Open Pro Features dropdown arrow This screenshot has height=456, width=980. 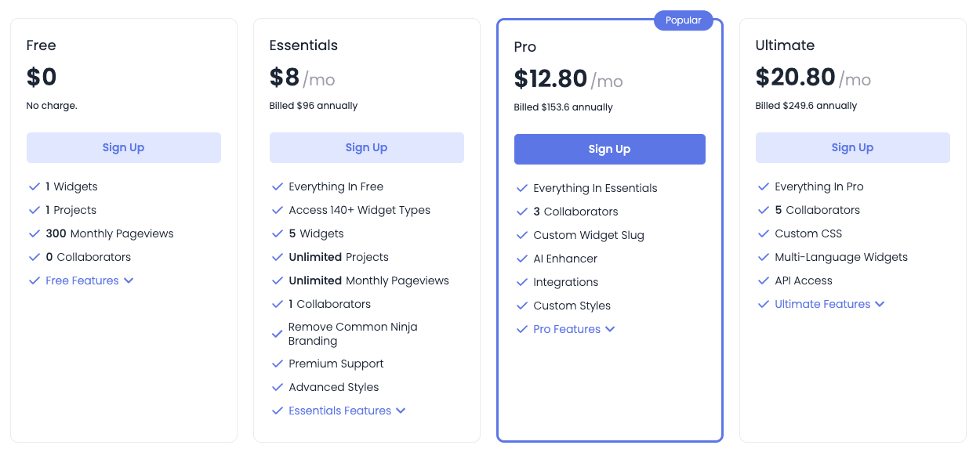(610, 329)
